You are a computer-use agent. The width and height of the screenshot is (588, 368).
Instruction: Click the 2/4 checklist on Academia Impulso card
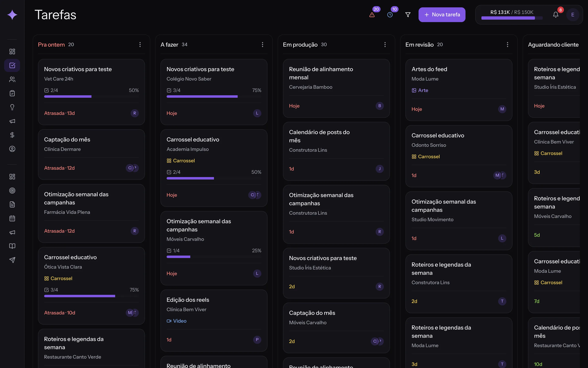(174, 172)
